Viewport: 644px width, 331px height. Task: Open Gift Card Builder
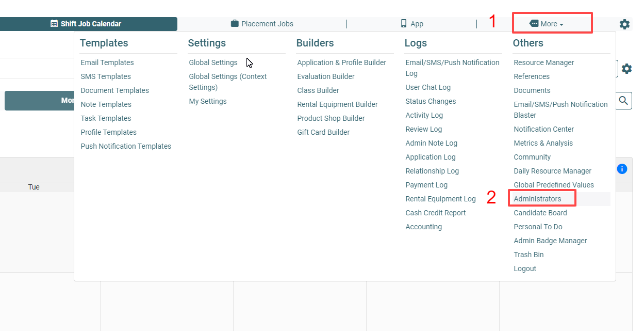323,132
